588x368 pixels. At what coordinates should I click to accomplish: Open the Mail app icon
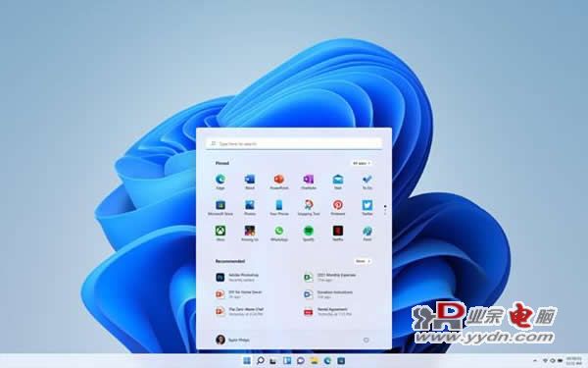tap(338, 181)
